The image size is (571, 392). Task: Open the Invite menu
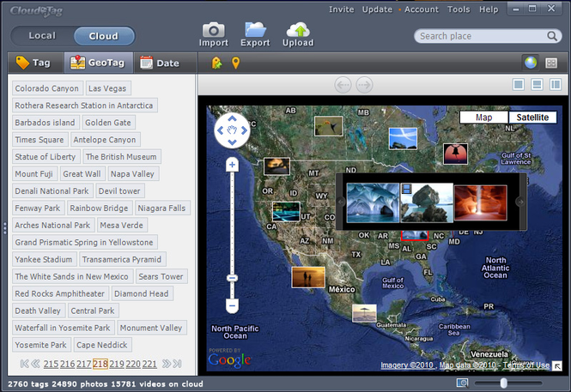point(341,9)
